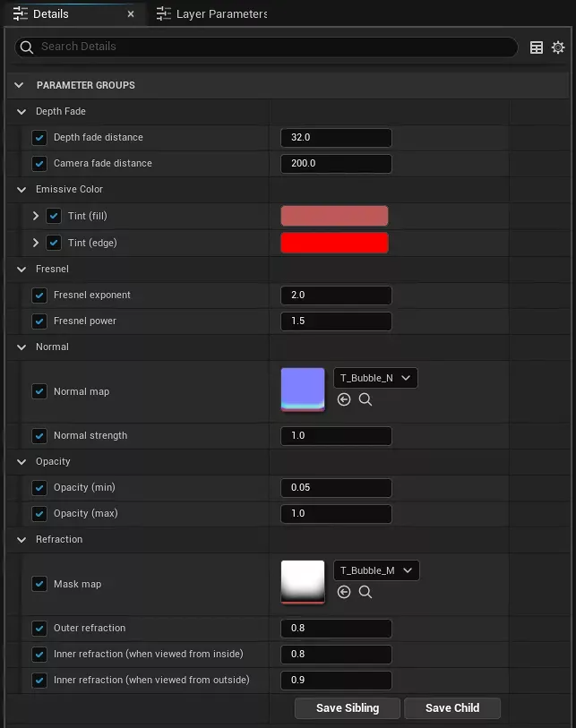Click the Save Child button
Image resolution: width=576 pixels, height=728 pixels.
451,708
